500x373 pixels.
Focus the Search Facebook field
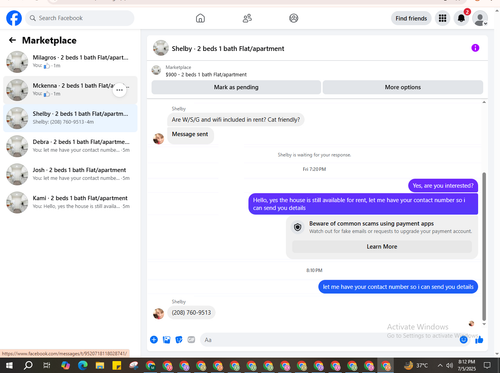coord(80,18)
